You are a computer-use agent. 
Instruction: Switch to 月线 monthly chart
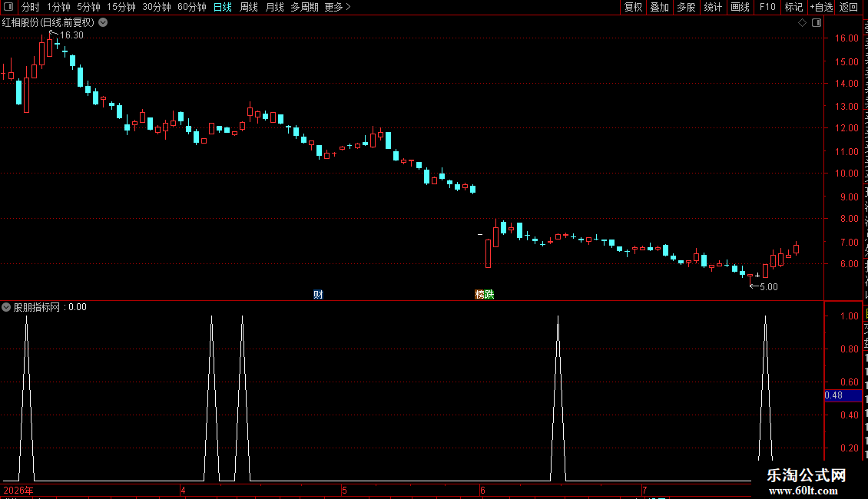(274, 7)
